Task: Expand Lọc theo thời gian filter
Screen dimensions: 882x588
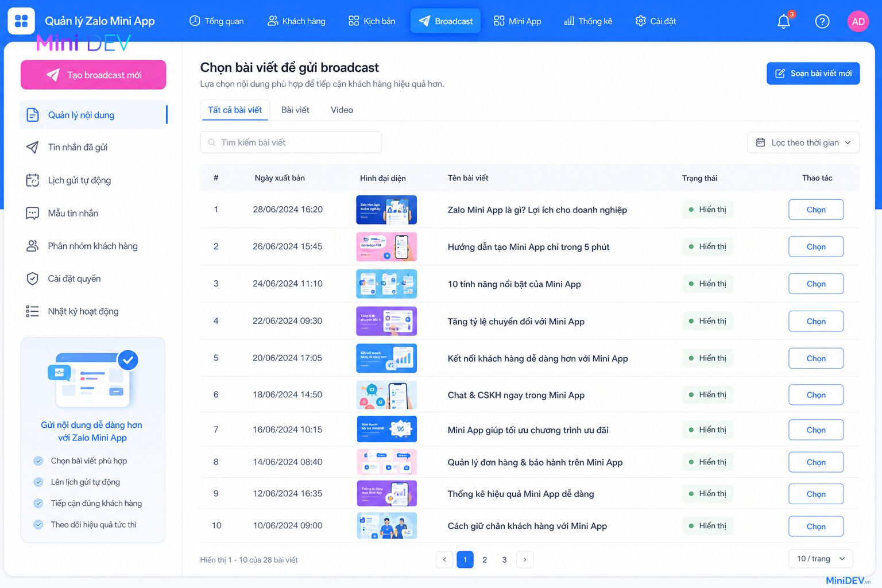Action: [803, 142]
